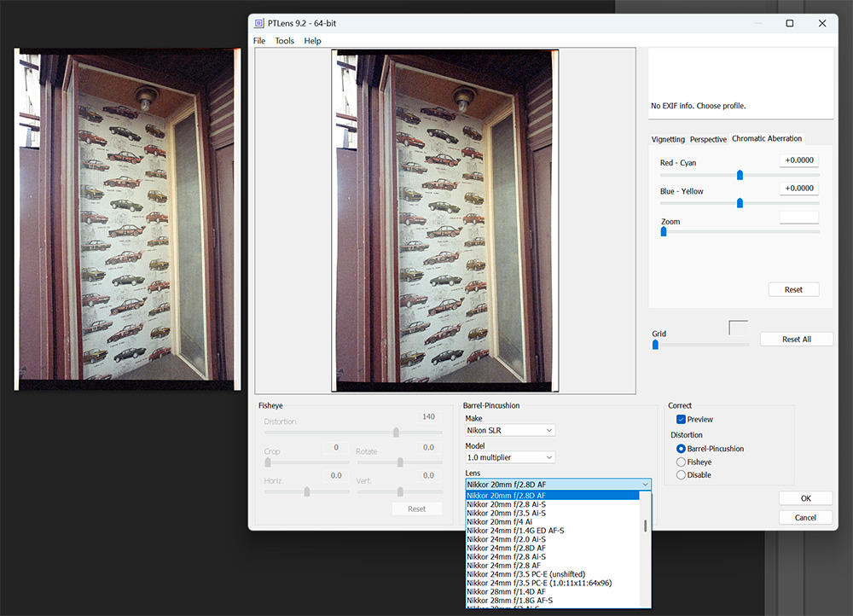Click the Fisheye Rotate slider handle
Image resolution: width=853 pixels, height=616 pixels.
coord(400,462)
